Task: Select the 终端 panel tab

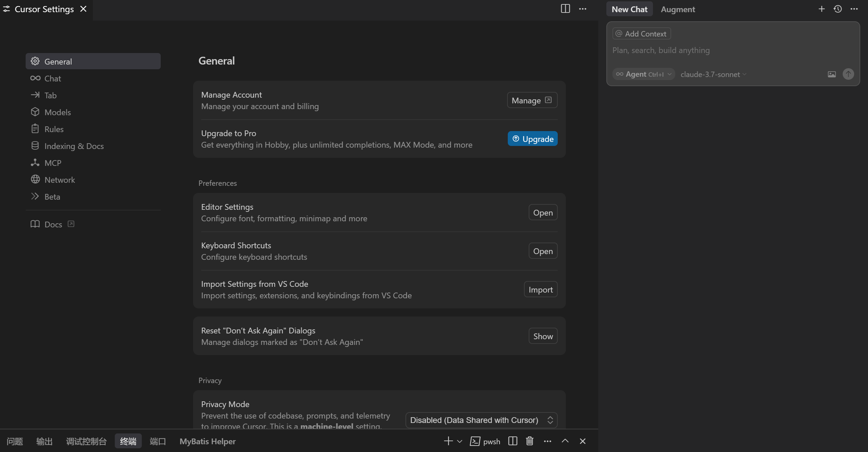Action: pos(128,441)
